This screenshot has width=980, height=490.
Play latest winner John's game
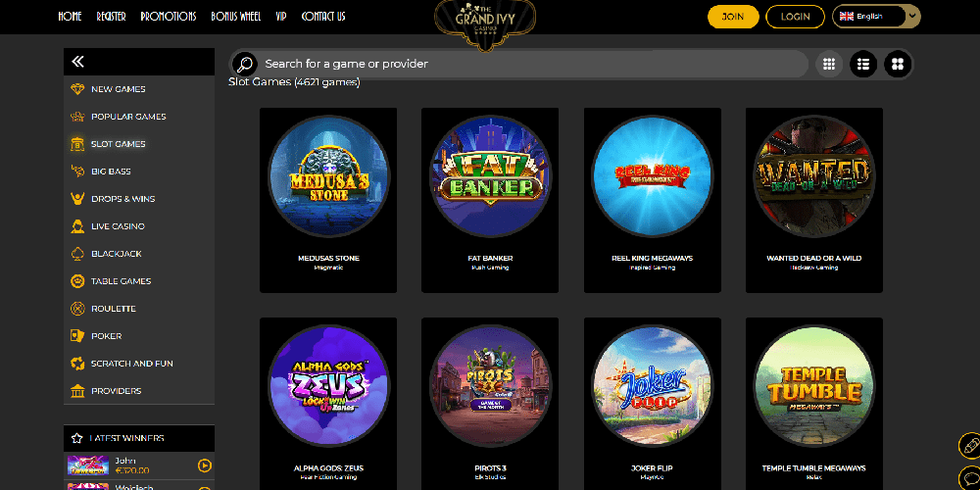click(x=205, y=465)
